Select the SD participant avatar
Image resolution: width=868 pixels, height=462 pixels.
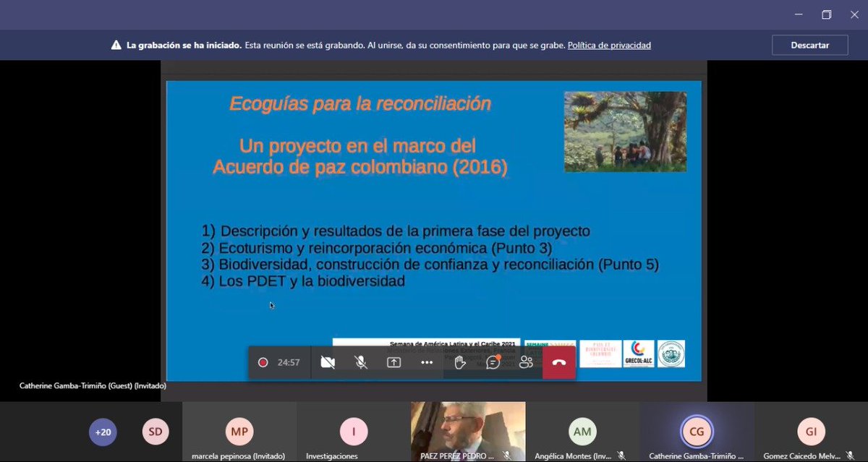(x=156, y=432)
